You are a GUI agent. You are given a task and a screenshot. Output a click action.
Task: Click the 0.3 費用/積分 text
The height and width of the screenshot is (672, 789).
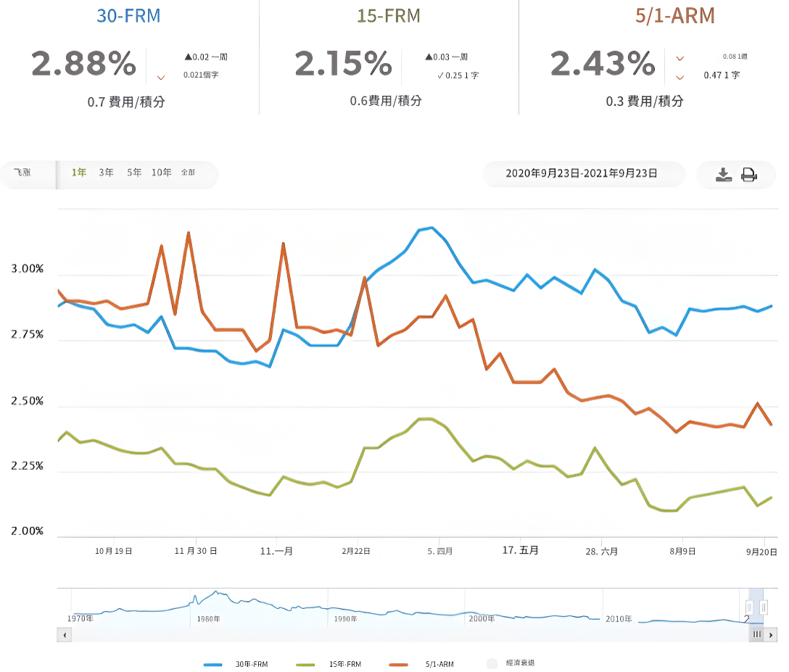[x=645, y=101]
